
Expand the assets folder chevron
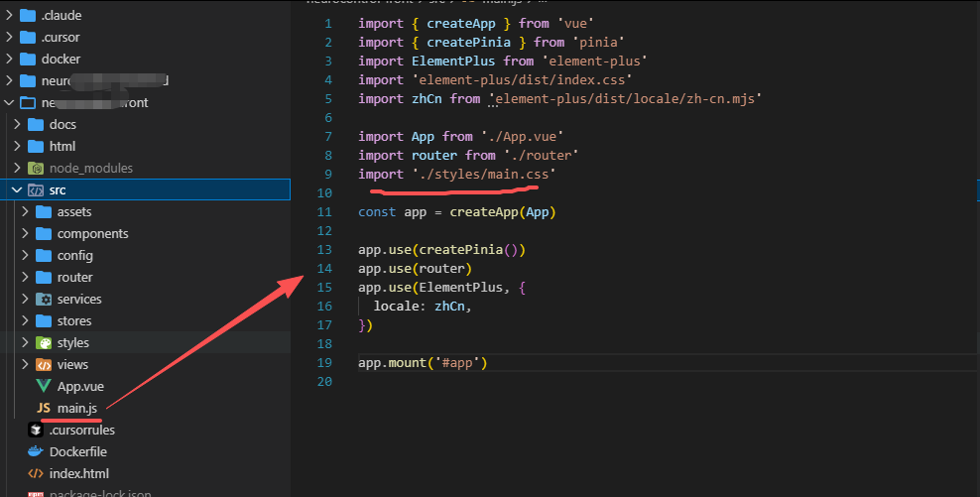tap(25, 212)
